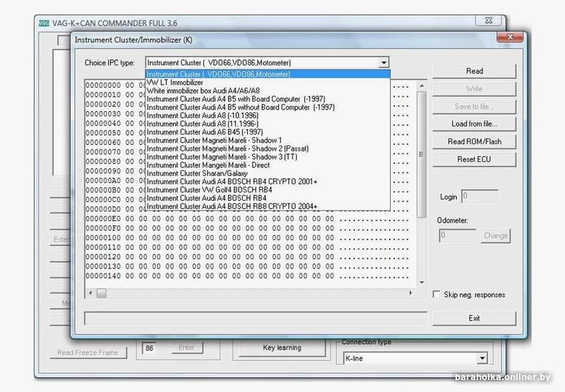Click the Write button
This screenshot has height=392, width=565.
point(474,88)
